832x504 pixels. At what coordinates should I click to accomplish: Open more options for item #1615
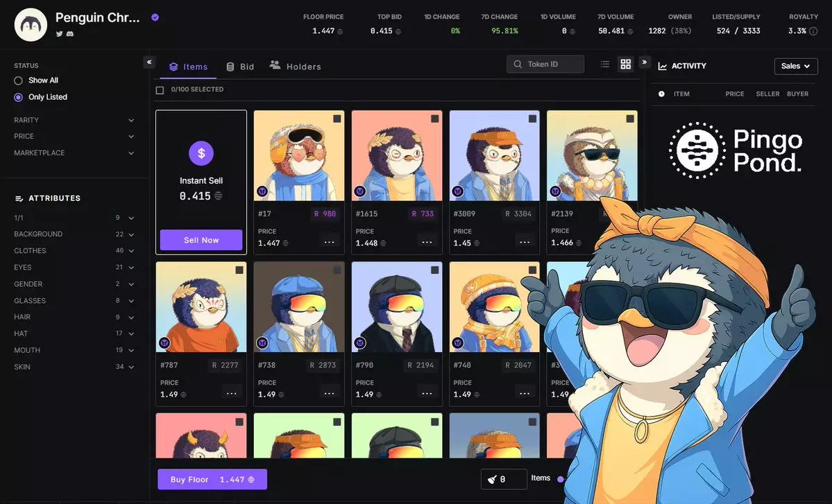[x=427, y=242]
